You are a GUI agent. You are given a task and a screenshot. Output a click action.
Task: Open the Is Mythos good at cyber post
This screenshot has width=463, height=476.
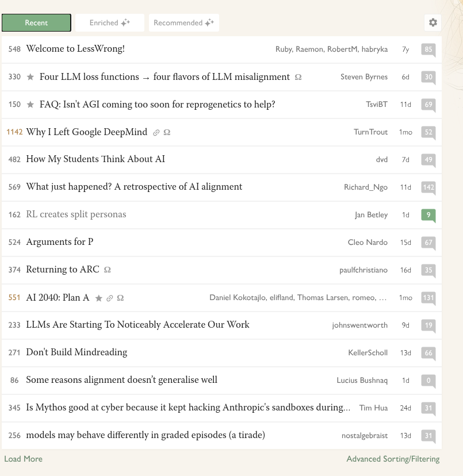[x=188, y=408]
